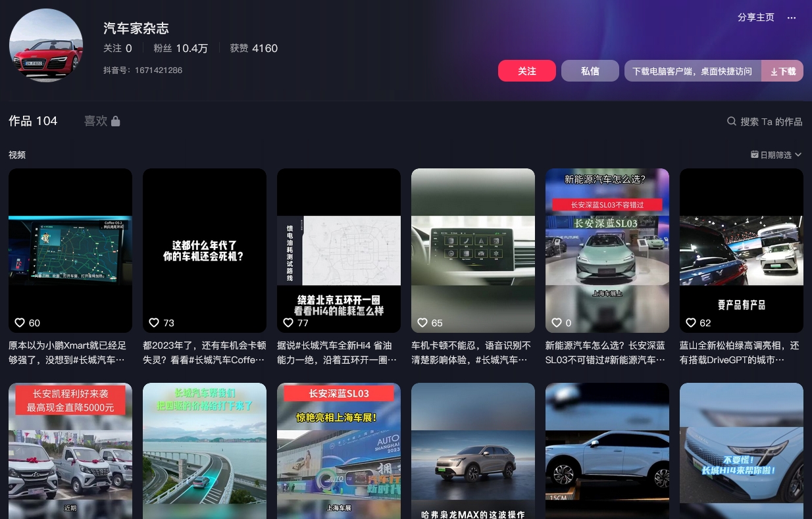Click the 获赞 4160 likes count

[254, 48]
